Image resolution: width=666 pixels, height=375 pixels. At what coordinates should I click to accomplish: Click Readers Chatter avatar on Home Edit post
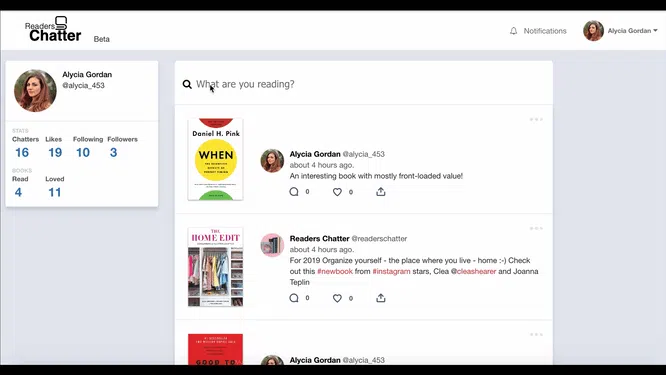[272, 245]
